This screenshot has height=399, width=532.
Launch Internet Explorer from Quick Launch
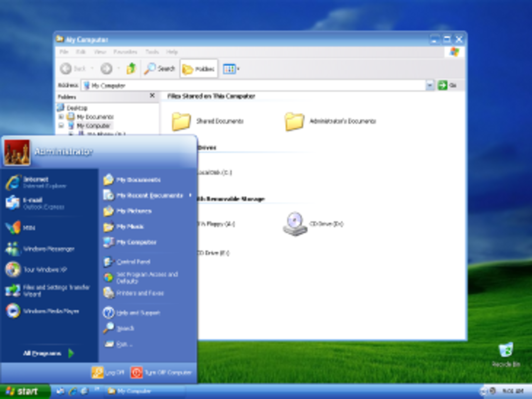(x=73, y=391)
